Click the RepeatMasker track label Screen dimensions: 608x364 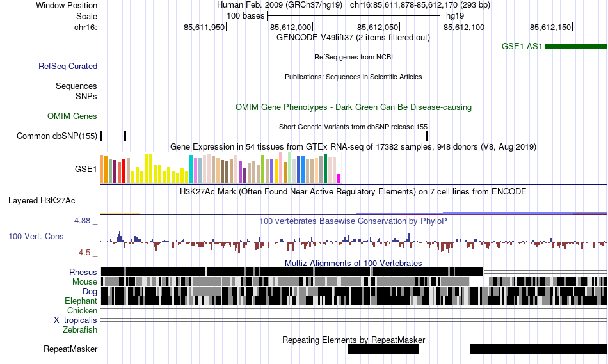tap(70, 349)
